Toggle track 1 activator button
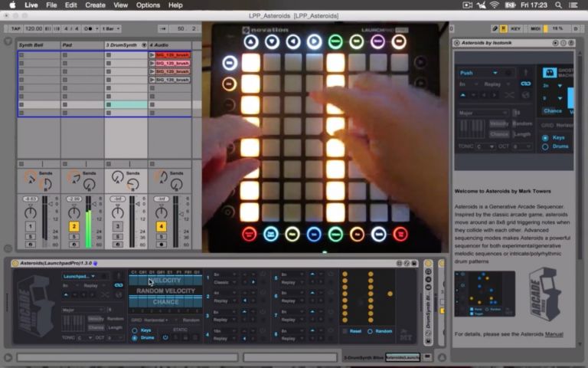Image resolution: width=588 pixels, height=368 pixels. point(31,226)
